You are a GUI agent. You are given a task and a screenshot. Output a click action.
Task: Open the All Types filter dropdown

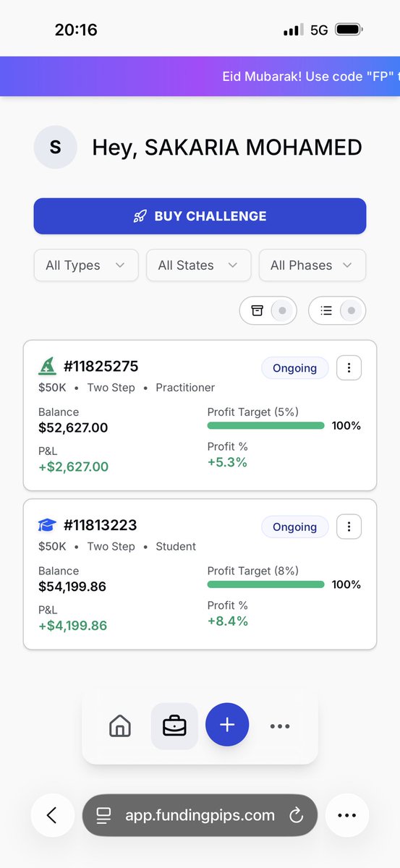[x=86, y=265]
